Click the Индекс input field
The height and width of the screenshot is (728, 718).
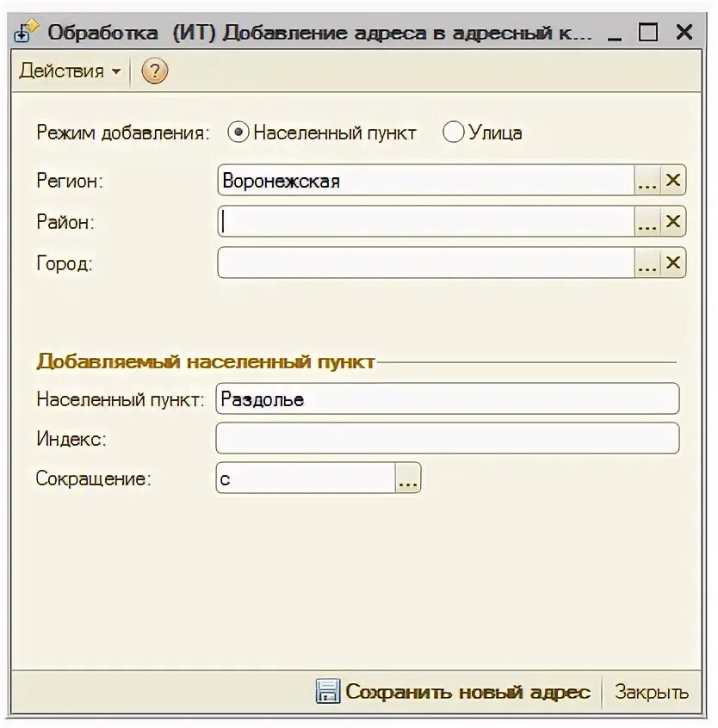tap(448, 438)
